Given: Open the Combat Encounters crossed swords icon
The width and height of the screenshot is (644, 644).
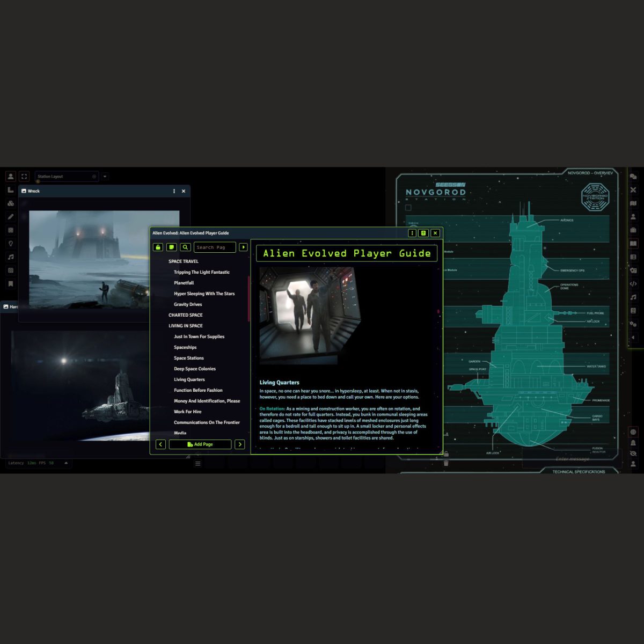Looking at the screenshot, I should [x=633, y=190].
